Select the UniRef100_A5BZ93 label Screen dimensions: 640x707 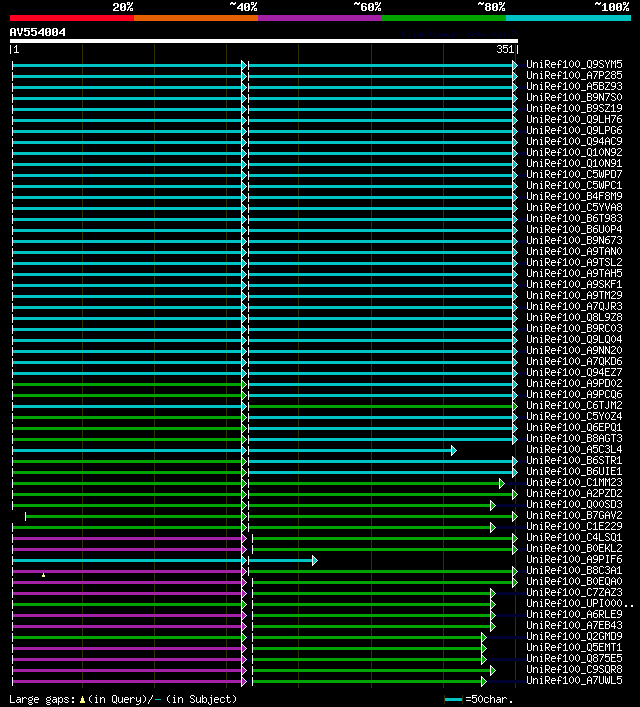574,86
